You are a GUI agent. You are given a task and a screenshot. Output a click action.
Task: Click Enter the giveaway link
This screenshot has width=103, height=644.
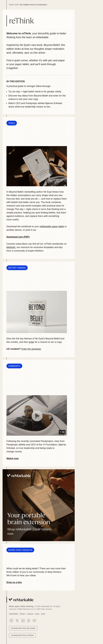click(31, 349)
